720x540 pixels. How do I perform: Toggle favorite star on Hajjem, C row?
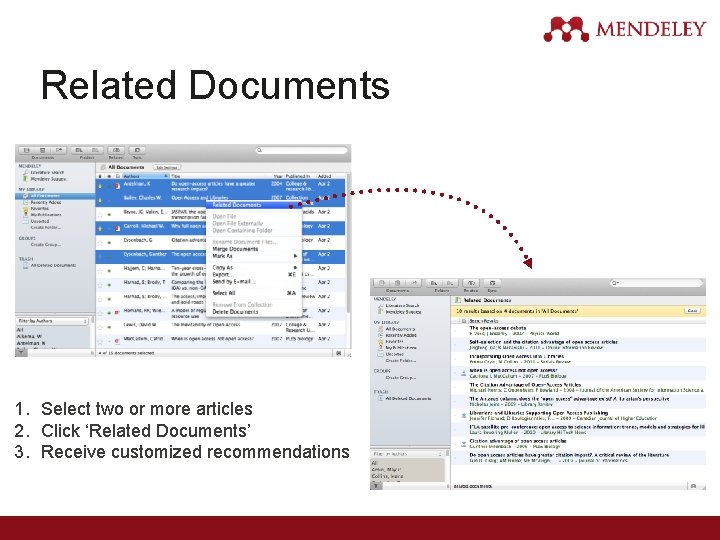click(x=100, y=270)
